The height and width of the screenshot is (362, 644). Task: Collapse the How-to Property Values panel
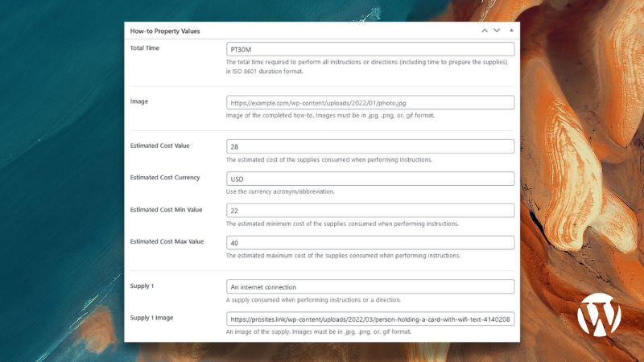511,31
